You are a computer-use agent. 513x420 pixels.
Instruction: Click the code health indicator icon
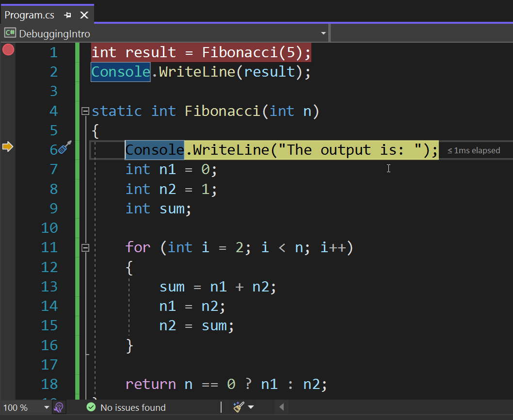[x=59, y=407]
